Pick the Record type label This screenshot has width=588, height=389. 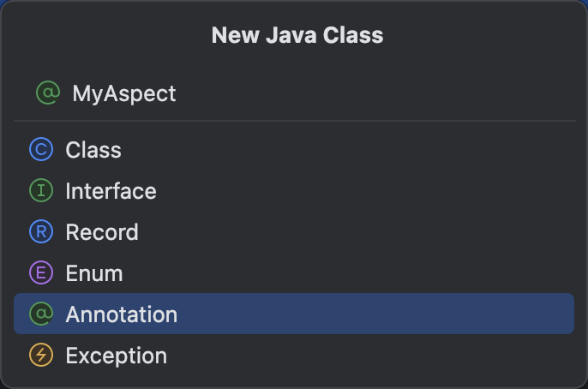click(x=102, y=232)
